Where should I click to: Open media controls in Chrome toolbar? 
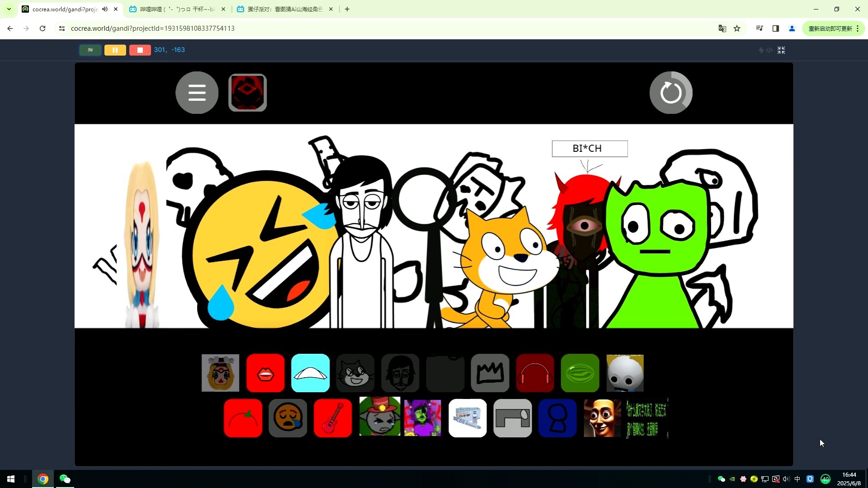(x=759, y=28)
